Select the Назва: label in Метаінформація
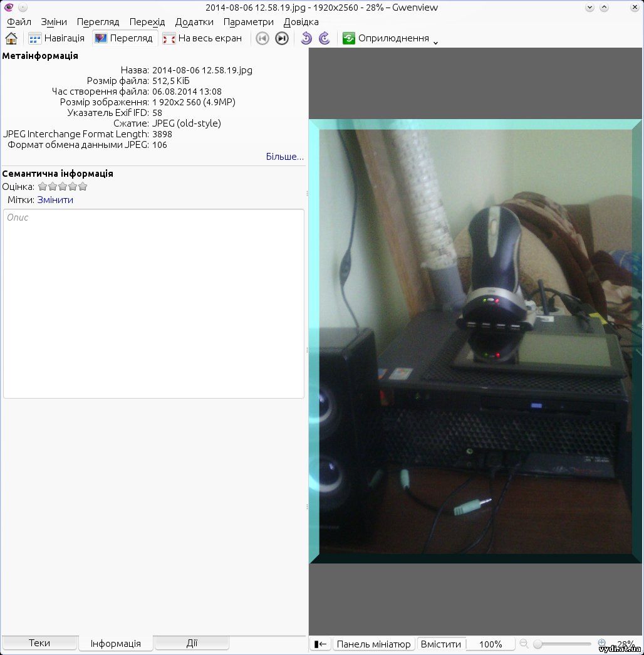Screen dimensions: 644x655 click(x=135, y=70)
